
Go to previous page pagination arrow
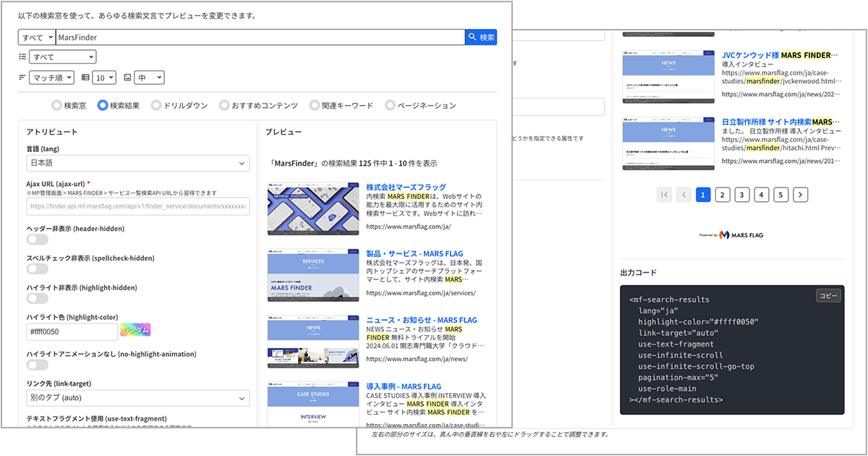pos(684,194)
